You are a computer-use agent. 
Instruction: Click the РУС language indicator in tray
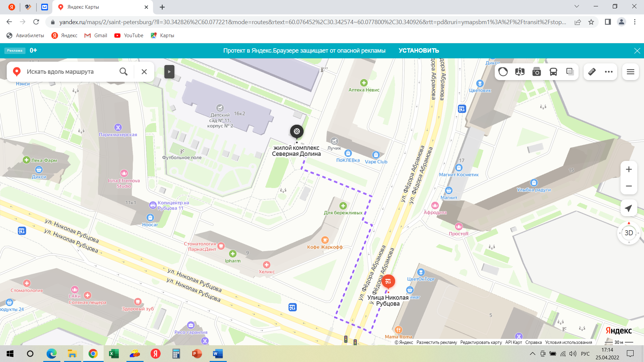[585, 354]
